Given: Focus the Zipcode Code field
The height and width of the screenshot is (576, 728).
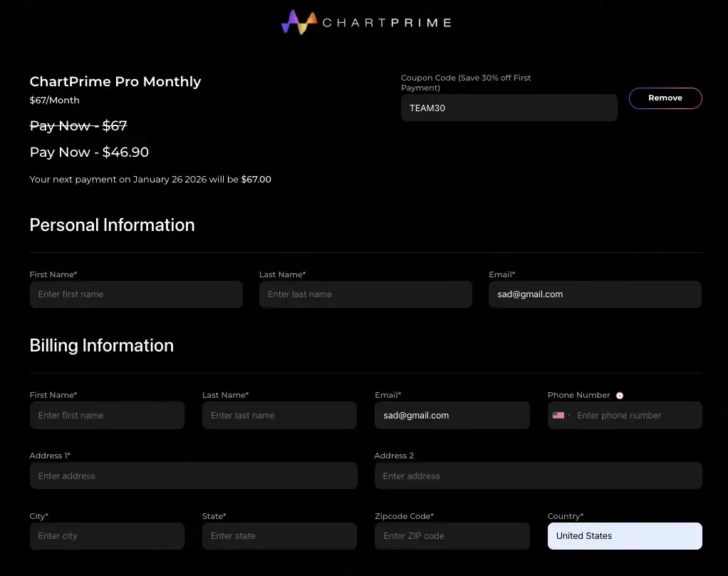Looking at the screenshot, I should pos(452,536).
